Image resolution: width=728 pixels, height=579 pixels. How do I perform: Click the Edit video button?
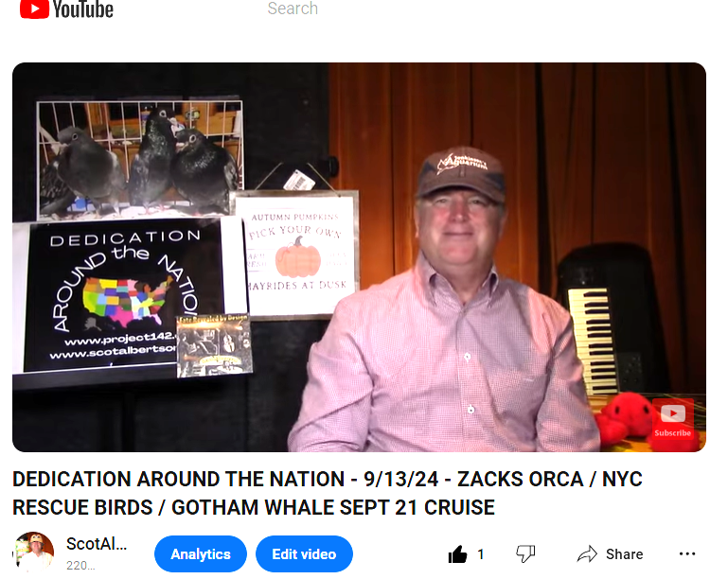[x=304, y=554]
